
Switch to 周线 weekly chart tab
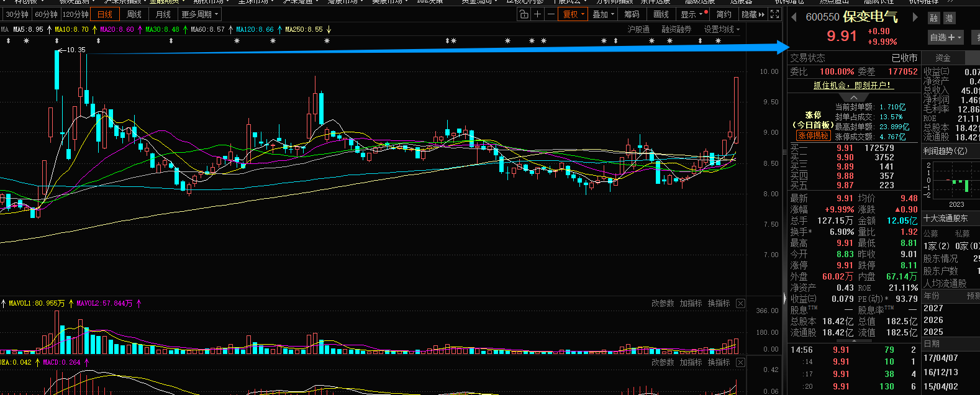(134, 14)
